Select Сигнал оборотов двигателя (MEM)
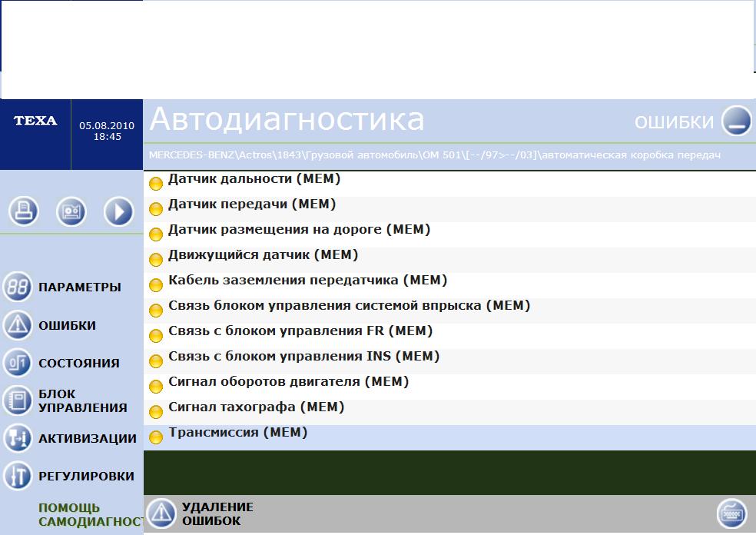The height and width of the screenshot is (535, 756). click(x=449, y=387)
